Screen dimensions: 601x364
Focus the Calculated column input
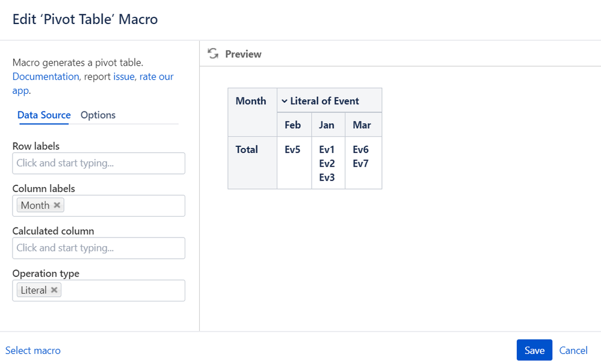click(99, 248)
